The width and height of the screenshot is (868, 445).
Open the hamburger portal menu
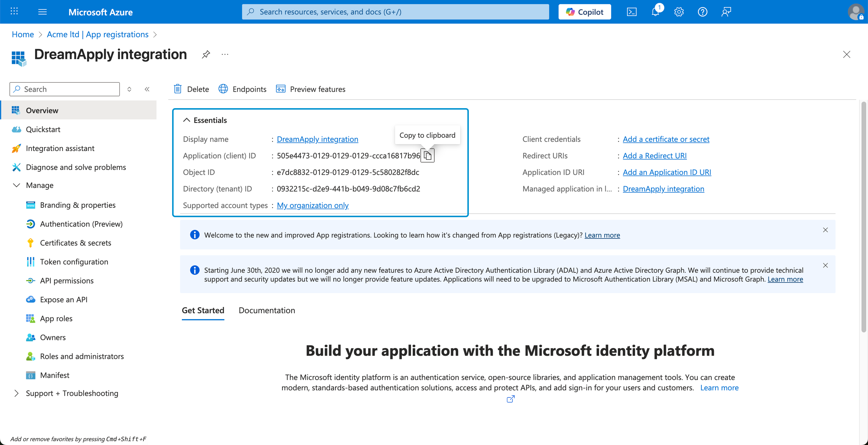click(x=43, y=12)
